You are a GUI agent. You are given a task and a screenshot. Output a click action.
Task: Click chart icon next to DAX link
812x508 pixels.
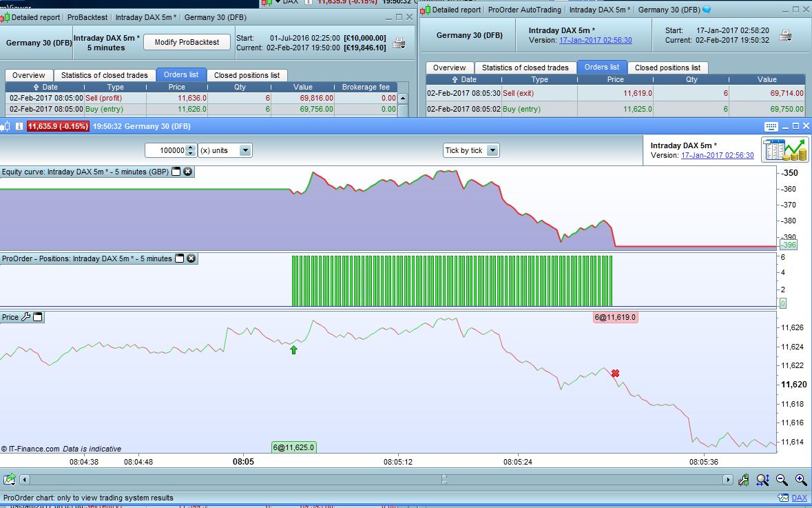783,498
